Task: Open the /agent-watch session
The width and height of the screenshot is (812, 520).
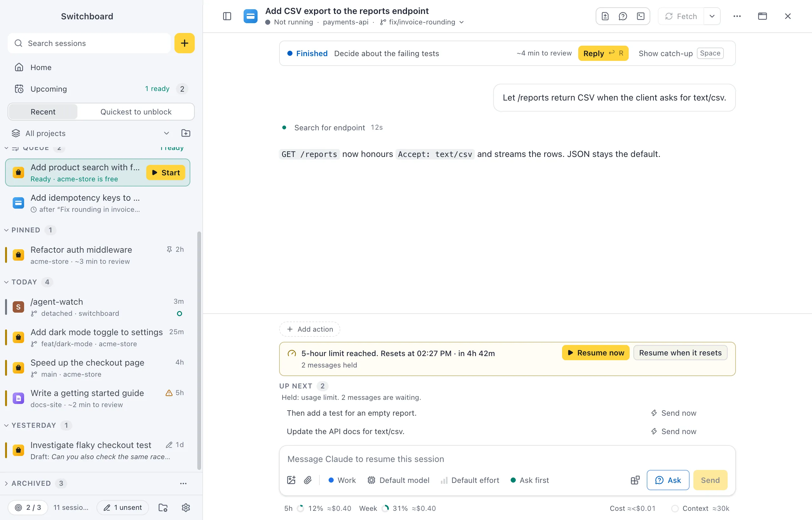Action: coord(98,307)
